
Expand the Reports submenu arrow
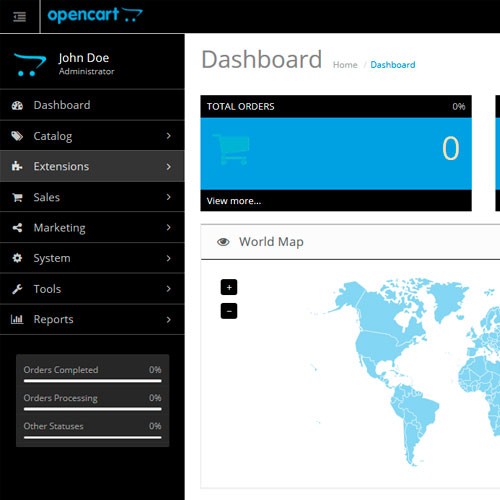pyautogui.click(x=169, y=320)
